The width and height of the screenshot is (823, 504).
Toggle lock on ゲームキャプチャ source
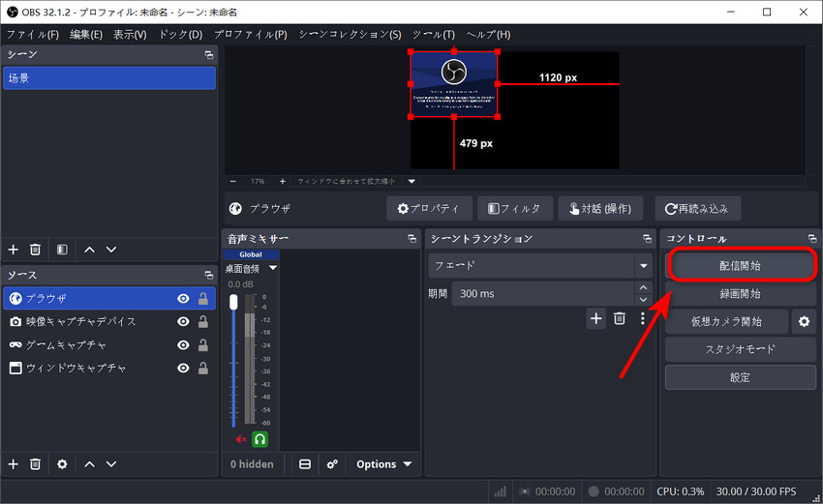point(203,345)
